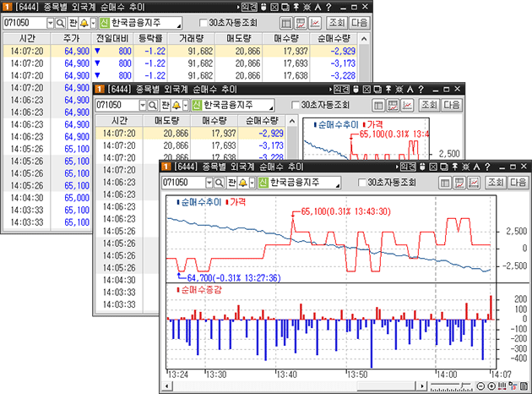Click 조회 button in middle window
Image resolution: width=532 pixels, height=394 pixels.
429,106
